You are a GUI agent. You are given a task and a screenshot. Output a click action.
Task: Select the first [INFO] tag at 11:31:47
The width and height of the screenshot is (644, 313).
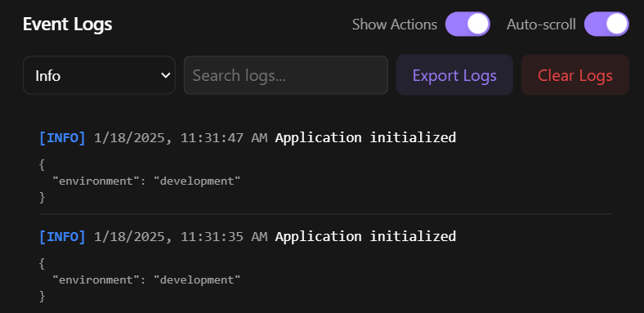[62, 137]
